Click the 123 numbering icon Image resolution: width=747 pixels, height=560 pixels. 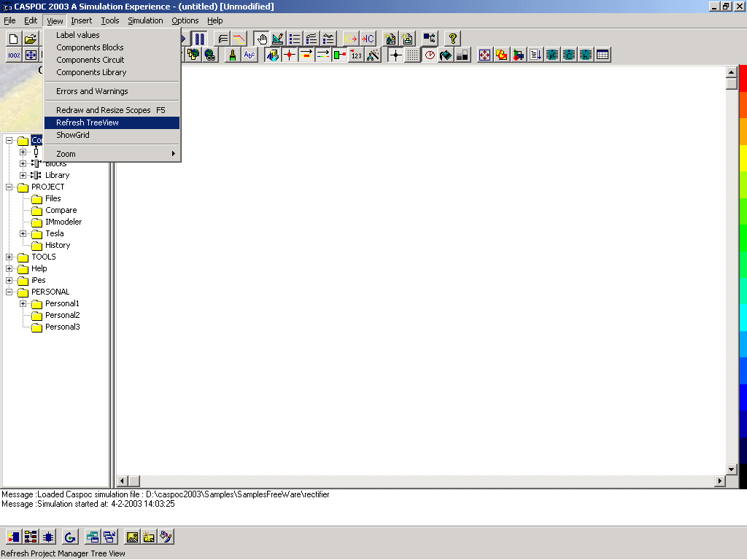pyautogui.click(x=356, y=55)
